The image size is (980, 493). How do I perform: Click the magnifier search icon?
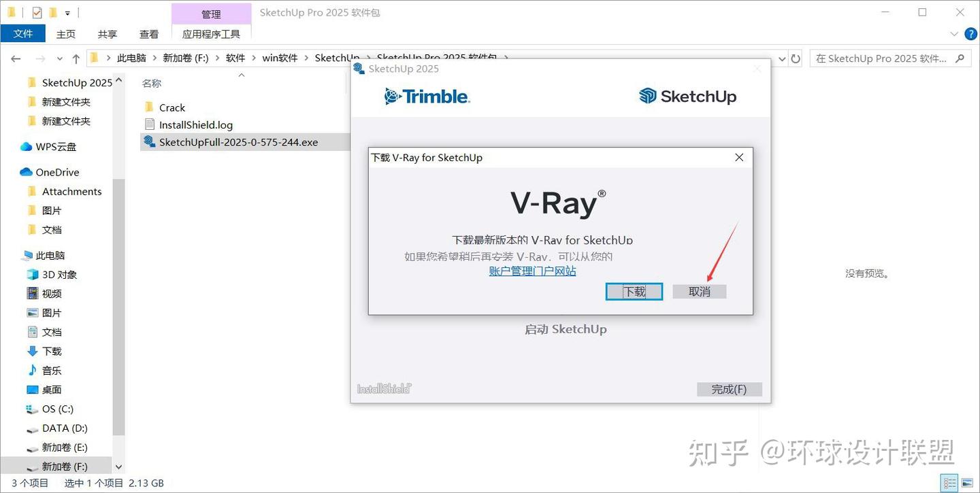pyautogui.click(x=961, y=58)
